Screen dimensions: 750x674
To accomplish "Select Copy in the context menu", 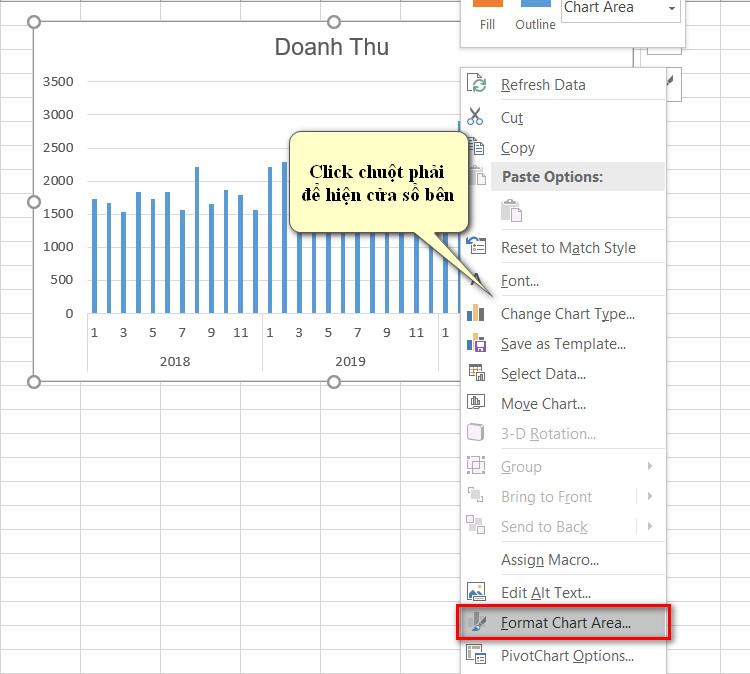I will pyautogui.click(x=563, y=148).
